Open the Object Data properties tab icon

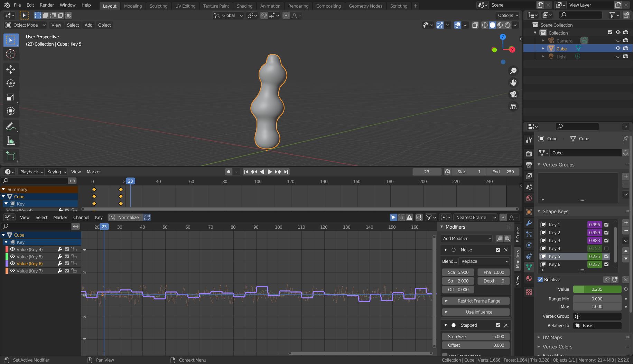(529, 267)
